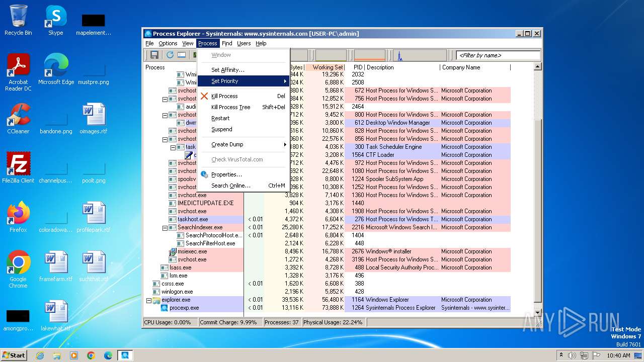
Task: Open the Help menu
Action: coord(261,43)
